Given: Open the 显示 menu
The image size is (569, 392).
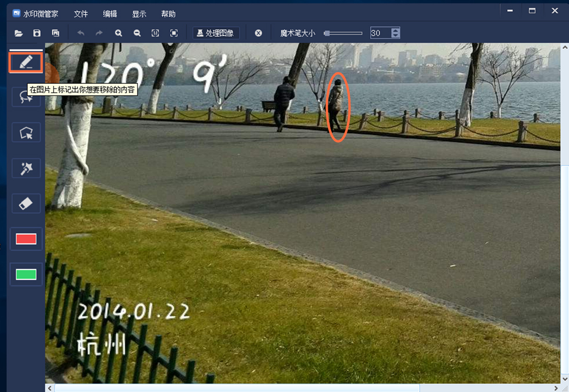Looking at the screenshot, I should coord(139,14).
